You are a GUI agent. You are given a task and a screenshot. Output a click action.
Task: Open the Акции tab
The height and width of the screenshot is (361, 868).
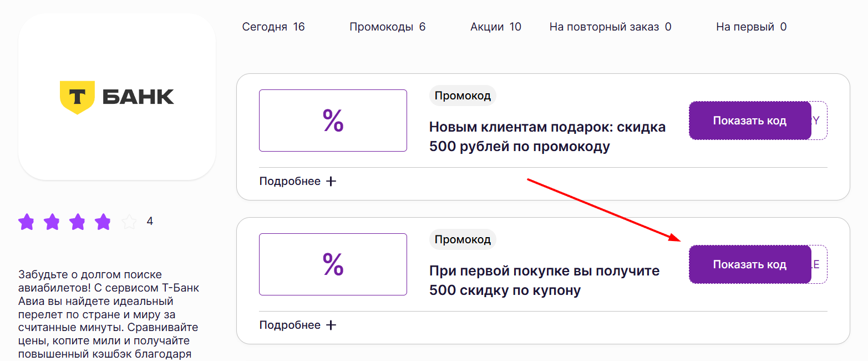495,26
